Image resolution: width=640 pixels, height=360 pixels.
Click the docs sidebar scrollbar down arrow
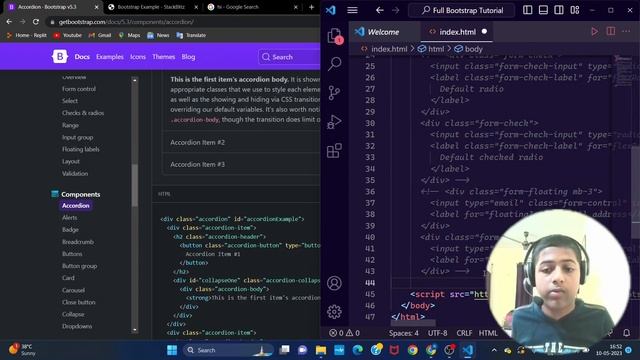pyautogui.click(x=135, y=330)
